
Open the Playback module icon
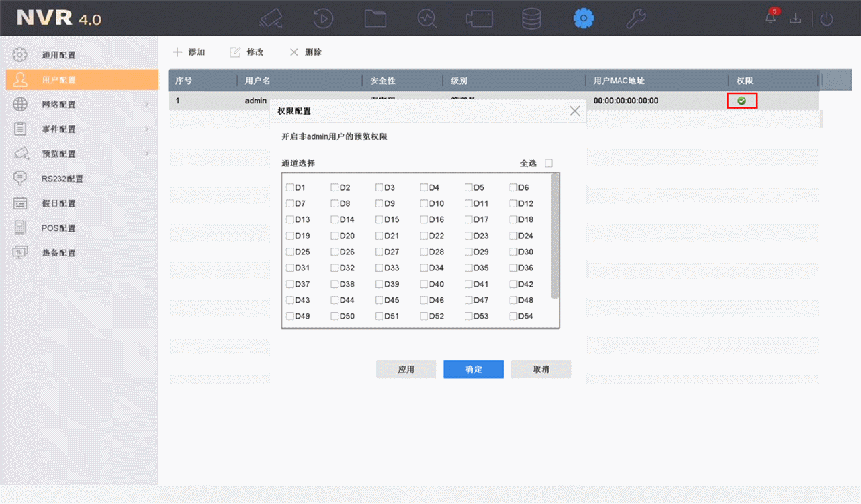322,18
